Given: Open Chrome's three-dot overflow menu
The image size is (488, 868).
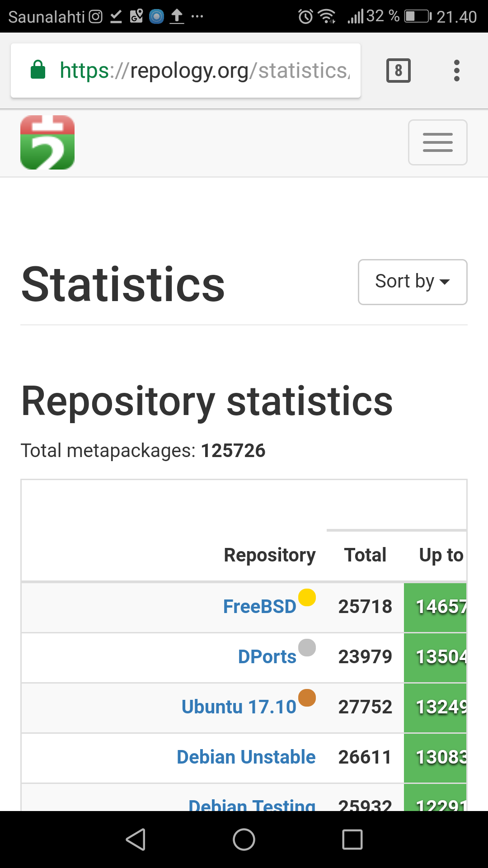Looking at the screenshot, I should [x=456, y=71].
